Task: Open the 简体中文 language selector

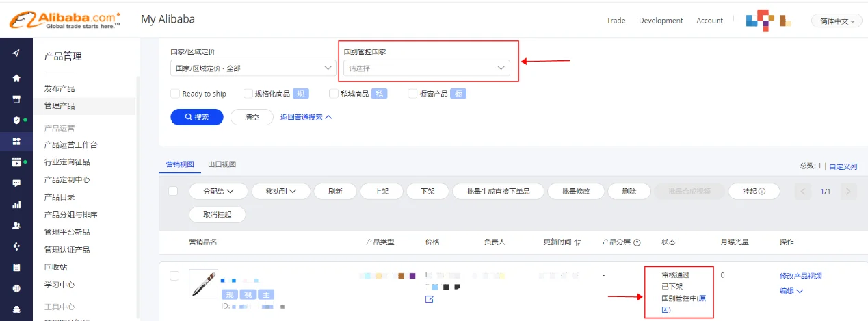Action: [837, 21]
